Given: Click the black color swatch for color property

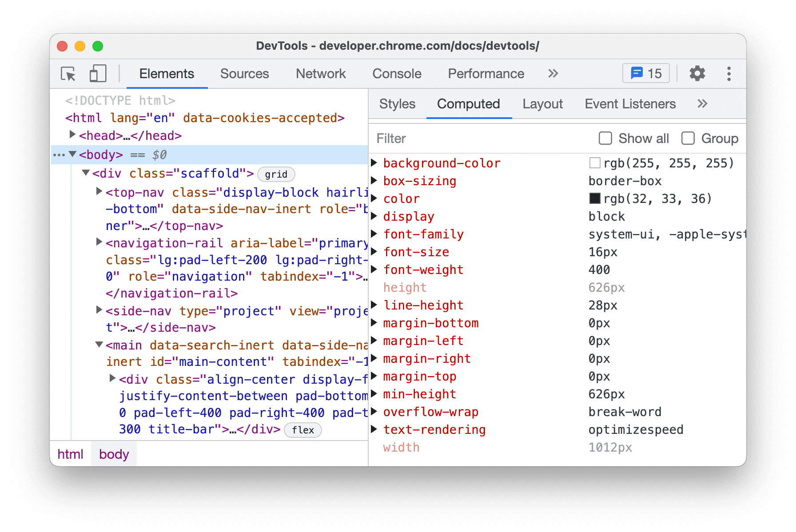Looking at the screenshot, I should tap(595, 199).
